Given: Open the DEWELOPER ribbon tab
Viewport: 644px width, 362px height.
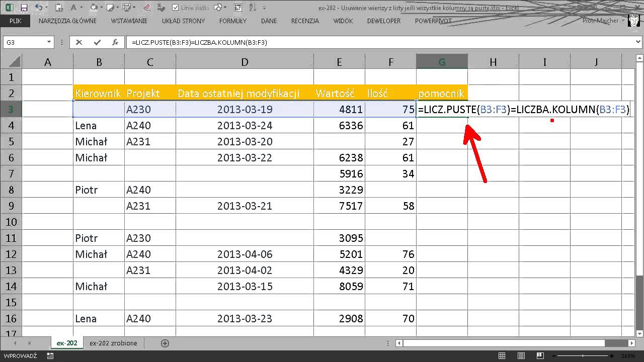Looking at the screenshot, I should tap(384, 21).
